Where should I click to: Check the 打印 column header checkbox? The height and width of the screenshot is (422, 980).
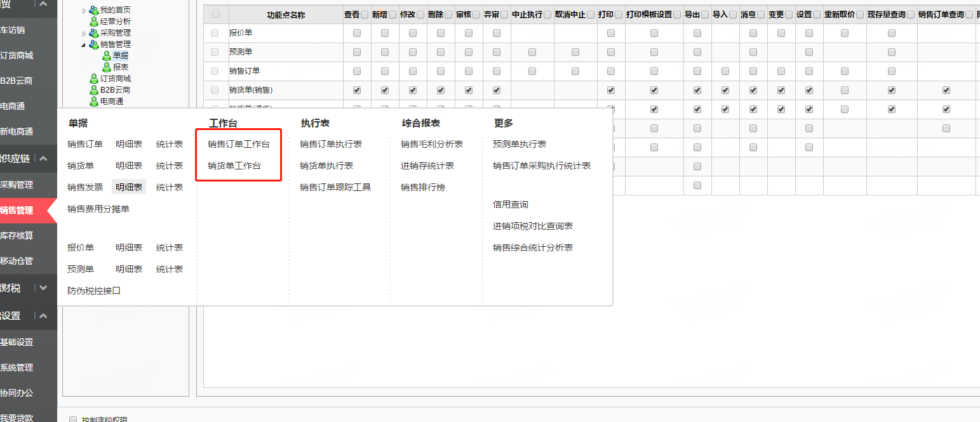click(619, 15)
